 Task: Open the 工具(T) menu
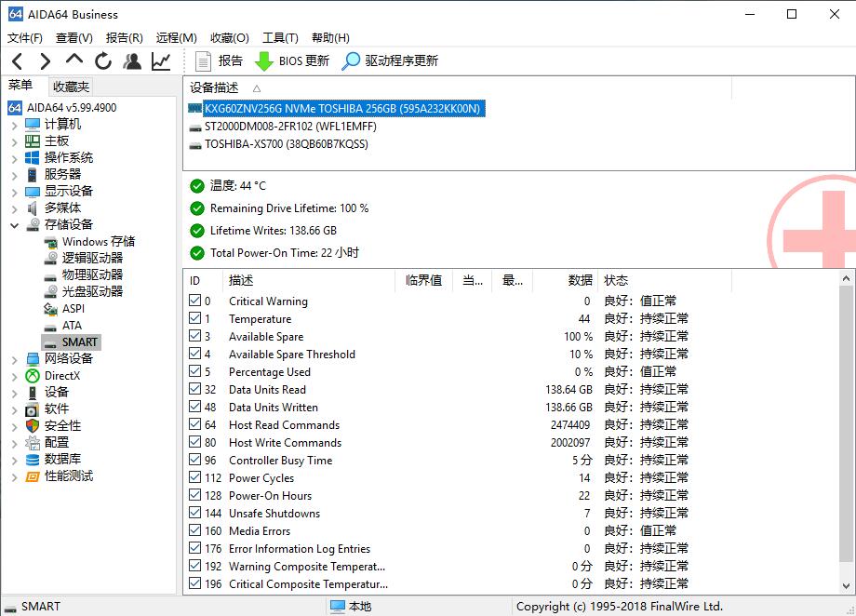[x=280, y=37]
